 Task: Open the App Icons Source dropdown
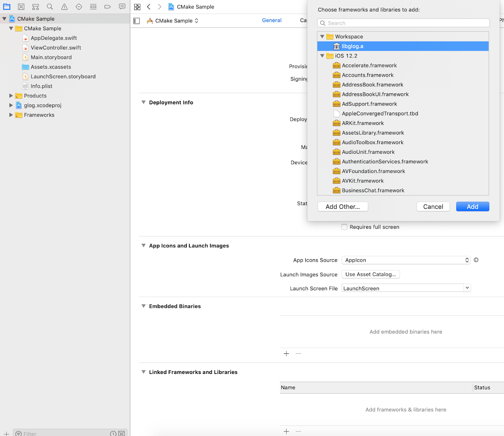pos(406,260)
